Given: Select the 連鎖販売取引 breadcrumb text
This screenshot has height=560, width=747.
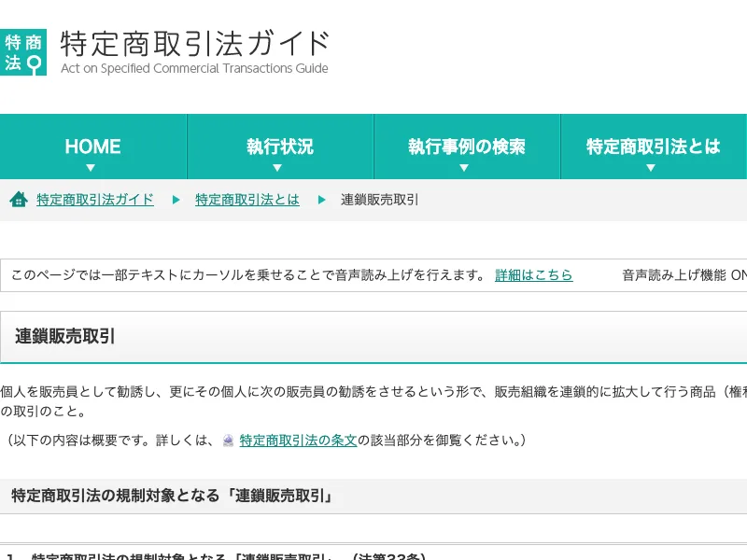Looking at the screenshot, I should pyautogui.click(x=380, y=200).
